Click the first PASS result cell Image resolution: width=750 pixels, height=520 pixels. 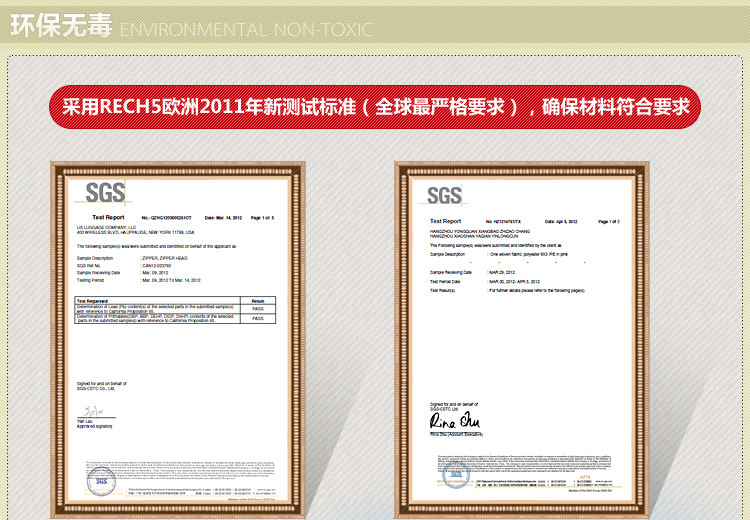(x=258, y=309)
